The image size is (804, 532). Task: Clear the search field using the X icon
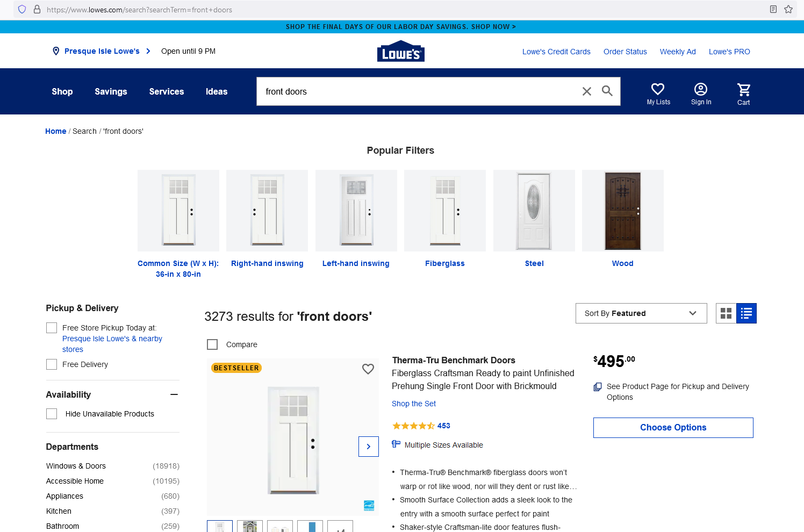coord(586,91)
